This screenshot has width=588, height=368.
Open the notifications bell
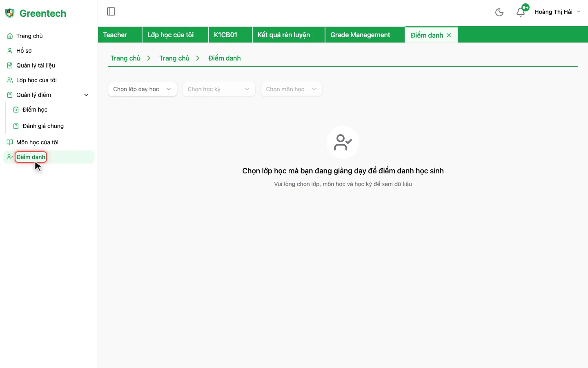pos(521,12)
